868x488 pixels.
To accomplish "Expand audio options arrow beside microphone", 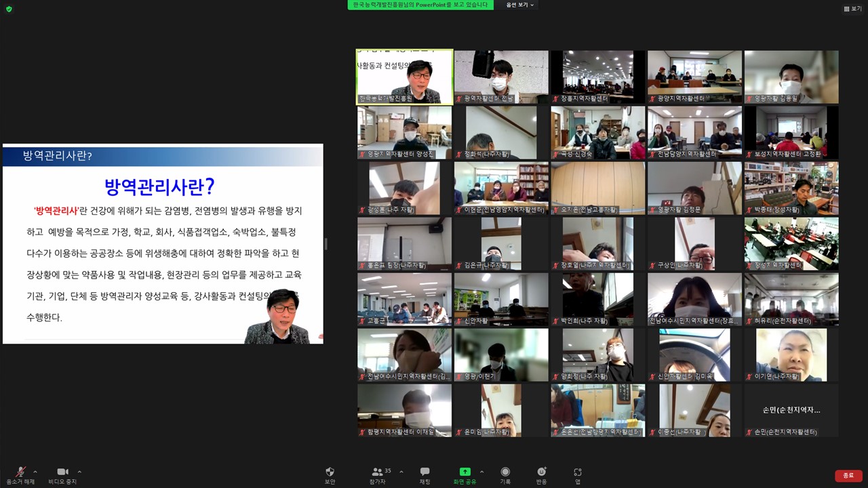I will (x=35, y=472).
